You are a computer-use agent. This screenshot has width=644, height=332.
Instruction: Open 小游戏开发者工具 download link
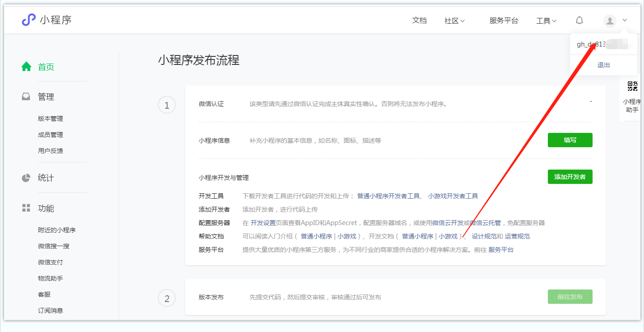coord(453,196)
